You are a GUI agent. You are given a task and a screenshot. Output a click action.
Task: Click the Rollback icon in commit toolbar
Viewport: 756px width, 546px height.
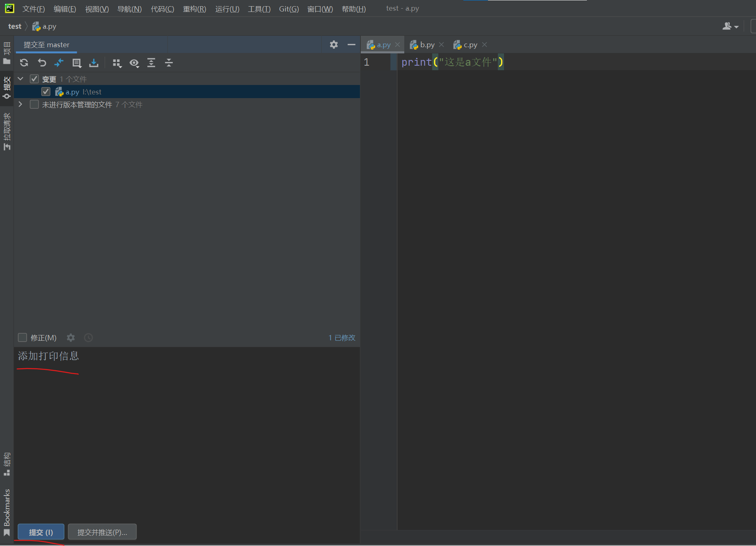[x=42, y=63]
